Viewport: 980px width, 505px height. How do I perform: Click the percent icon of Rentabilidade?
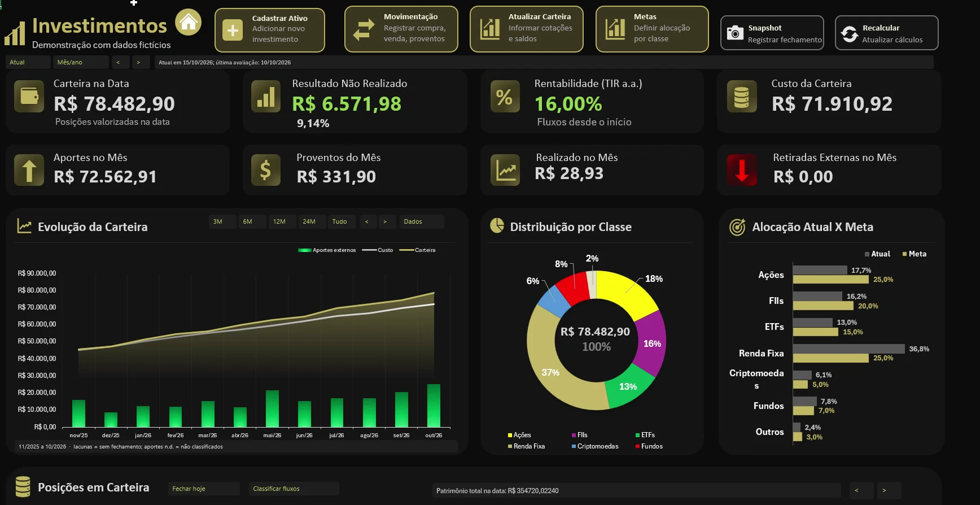click(505, 97)
